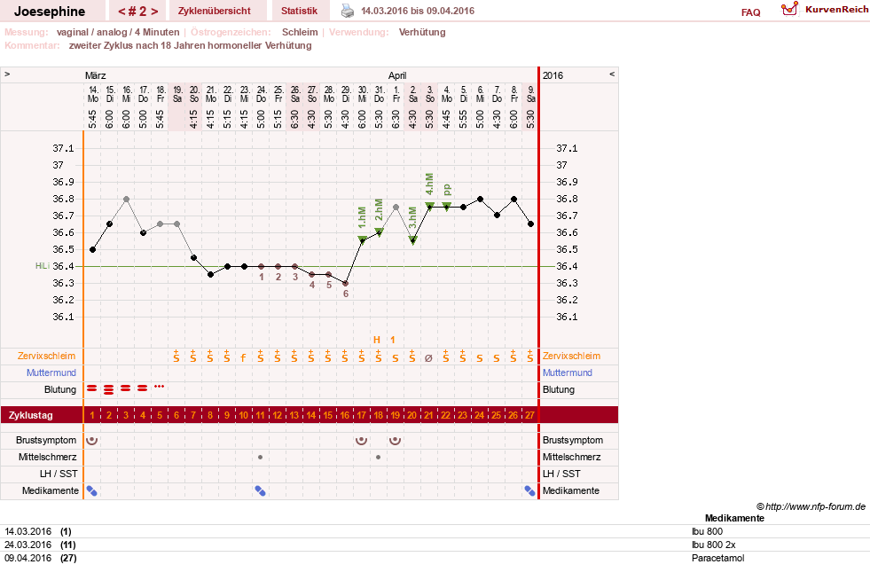Click the left Muttermund row label
Screen dimensions: 870x588
[x=51, y=372]
